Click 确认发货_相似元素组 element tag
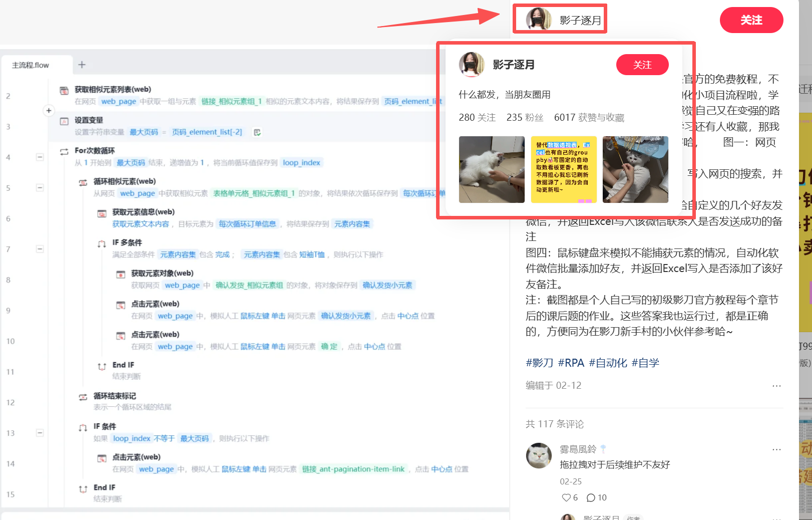The width and height of the screenshot is (812, 520). tap(249, 285)
